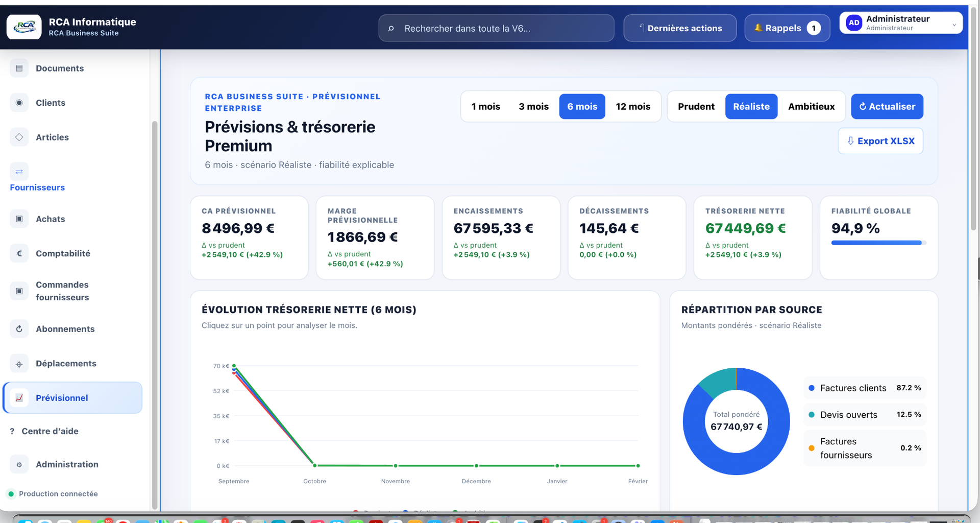Open the Documents sidebar icon
Viewport: 980px width, 523px height.
pyautogui.click(x=19, y=68)
